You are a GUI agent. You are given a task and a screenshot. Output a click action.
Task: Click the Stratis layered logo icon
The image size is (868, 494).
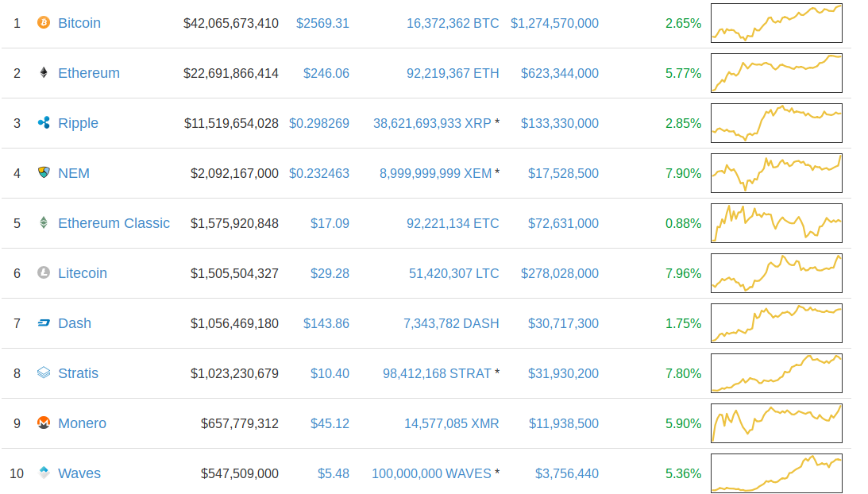[44, 372]
